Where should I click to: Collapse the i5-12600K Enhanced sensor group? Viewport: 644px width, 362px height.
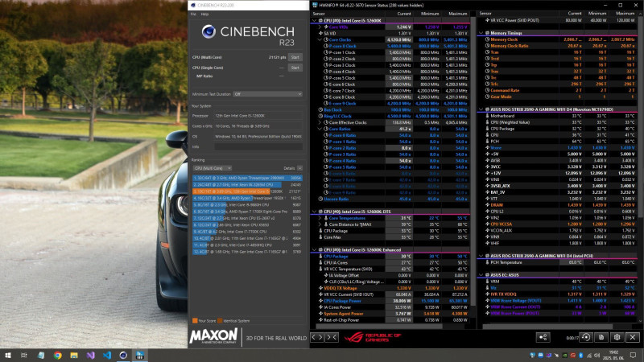click(315, 250)
